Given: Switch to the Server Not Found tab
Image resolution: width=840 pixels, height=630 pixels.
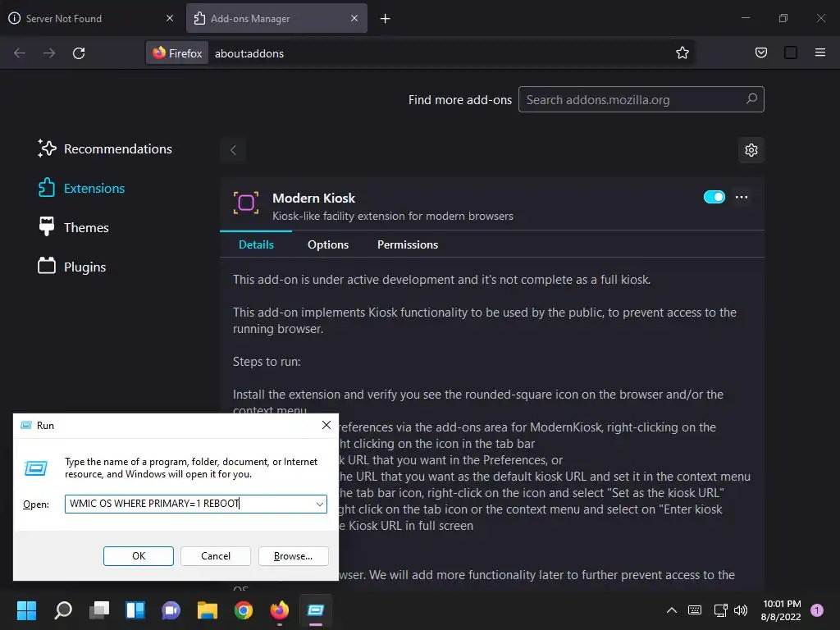Looking at the screenshot, I should [91, 18].
